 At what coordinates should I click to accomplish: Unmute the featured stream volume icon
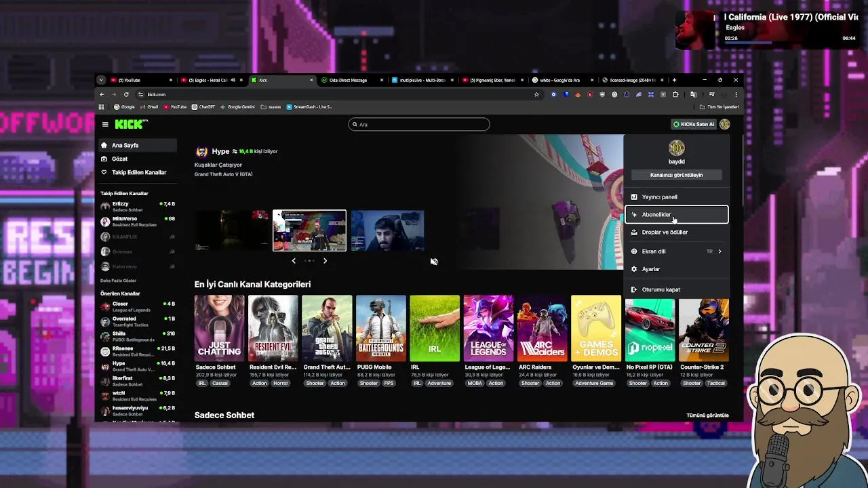point(434,262)
